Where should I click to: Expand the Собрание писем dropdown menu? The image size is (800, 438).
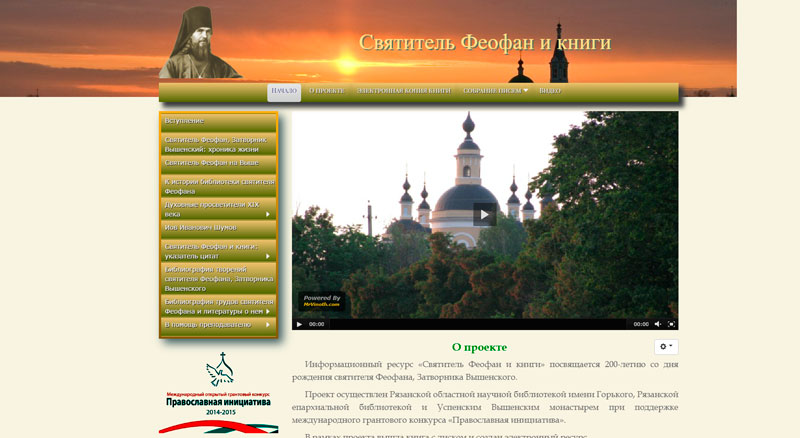tap(495, 91)
